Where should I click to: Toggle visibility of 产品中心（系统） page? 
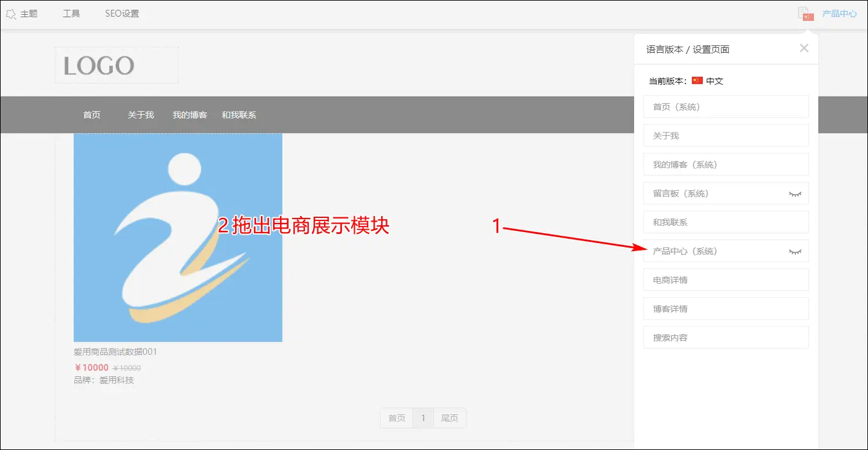coord(795,251)
